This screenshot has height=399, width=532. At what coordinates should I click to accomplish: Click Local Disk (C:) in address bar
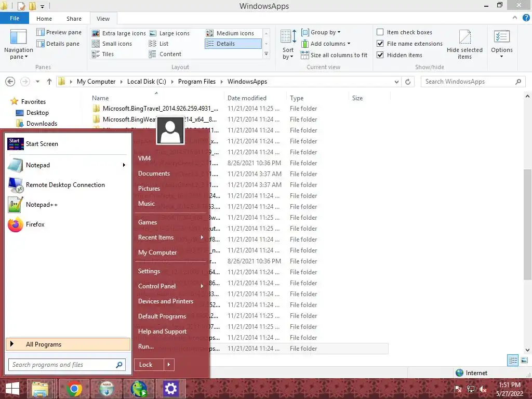147,82
